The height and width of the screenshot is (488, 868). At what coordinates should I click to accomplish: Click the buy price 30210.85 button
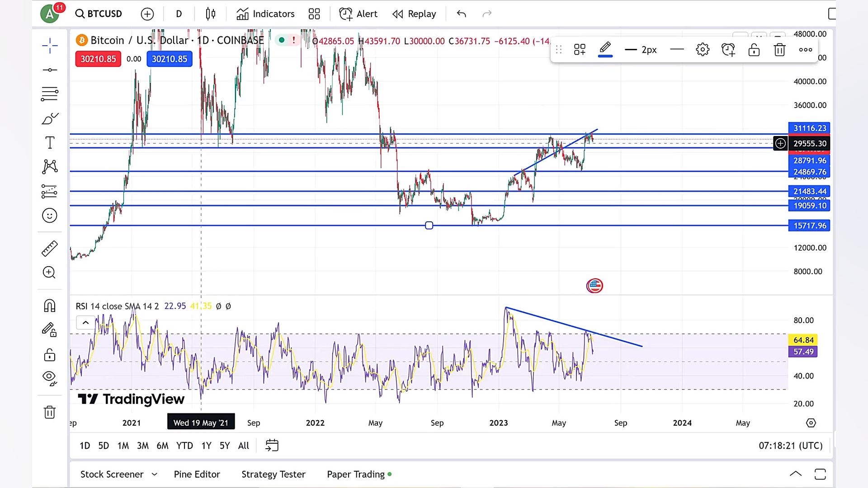coord(170,59)
